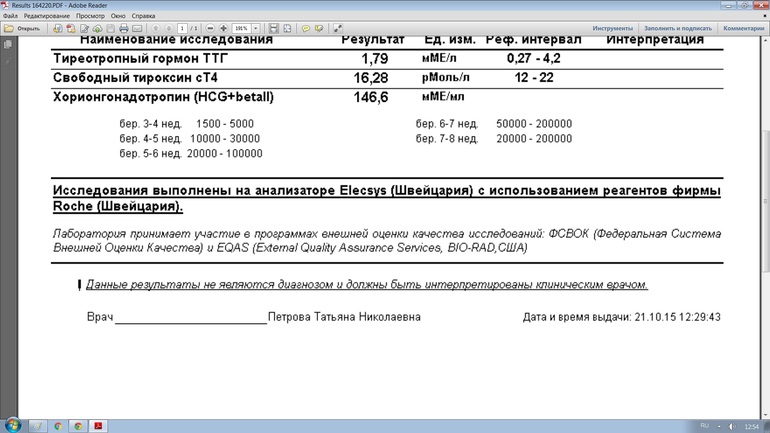Image resolution: width=770 pixels, height=433 pixels.
Task: Open the Комментарии panel
Action: click(x=743, y=29)
